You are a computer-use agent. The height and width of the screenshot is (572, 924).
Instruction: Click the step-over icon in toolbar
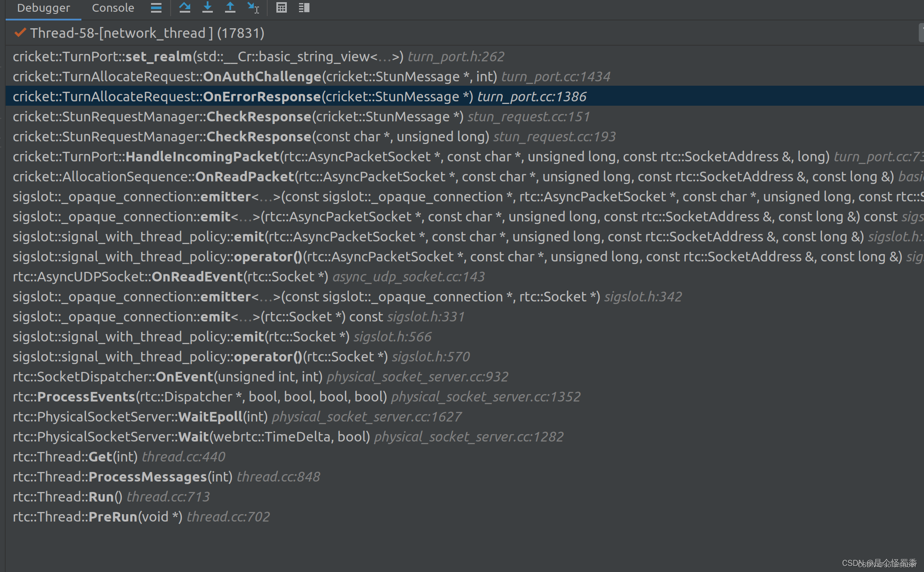pyautogui.click(x=184, y=8)
